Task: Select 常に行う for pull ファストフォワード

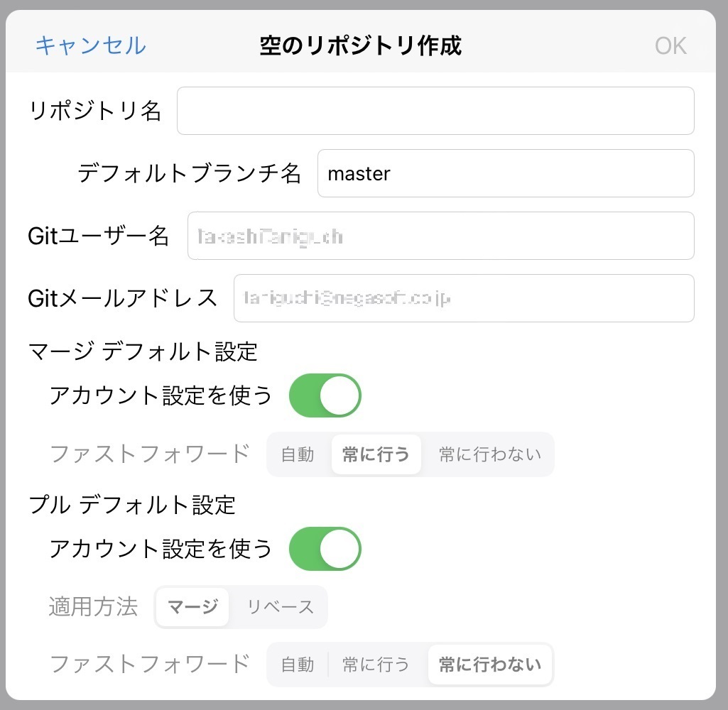Action: pos(376,664)
